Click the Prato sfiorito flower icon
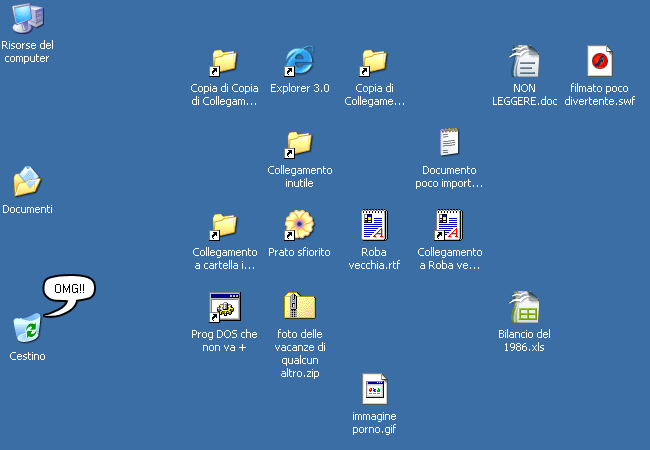Viewport: 650px width, 450px height. pyautogui.click(x=299, y=225)
